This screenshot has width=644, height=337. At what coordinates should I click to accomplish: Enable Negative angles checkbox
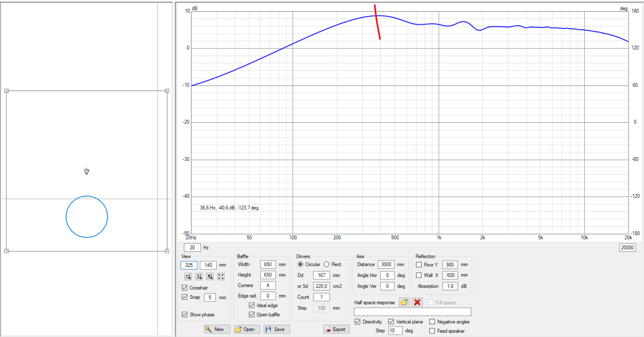[432, 322]
